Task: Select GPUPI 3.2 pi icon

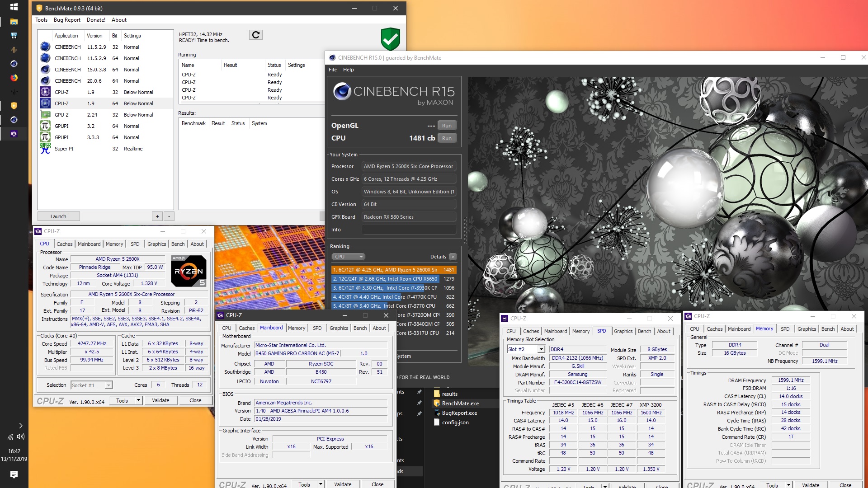Action: 45,126
